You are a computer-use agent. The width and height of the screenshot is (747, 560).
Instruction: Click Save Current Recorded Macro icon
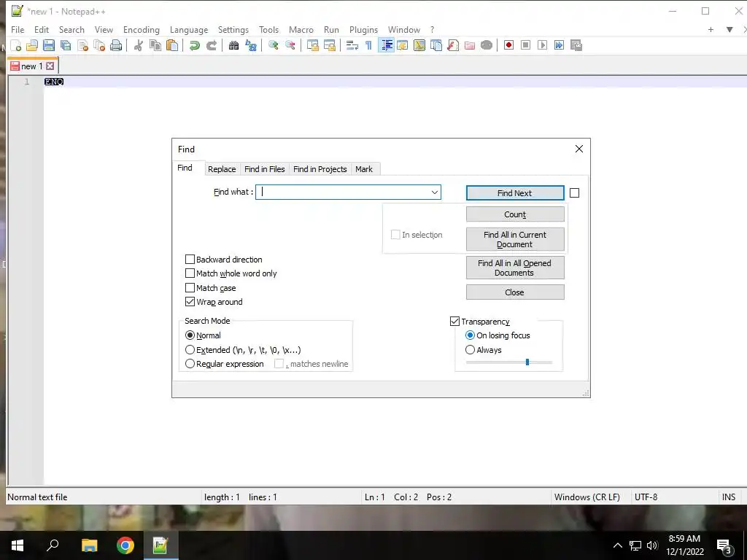576,45
